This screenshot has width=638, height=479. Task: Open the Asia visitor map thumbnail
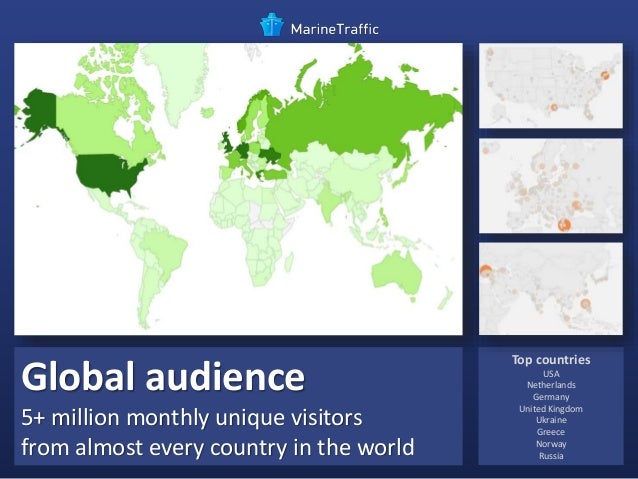tap(551, 289)
